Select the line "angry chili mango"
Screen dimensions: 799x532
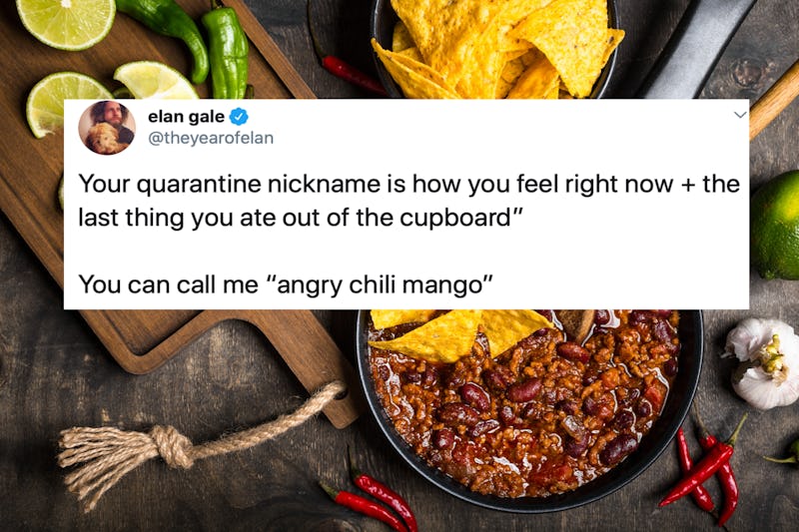pyautogui.click(x=286, y=284)
